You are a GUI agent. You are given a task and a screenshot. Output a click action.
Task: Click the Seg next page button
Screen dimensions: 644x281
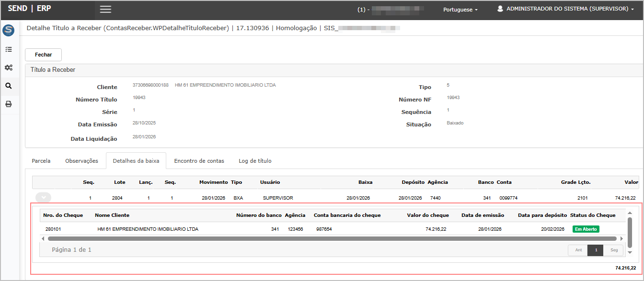click(614, 250)
